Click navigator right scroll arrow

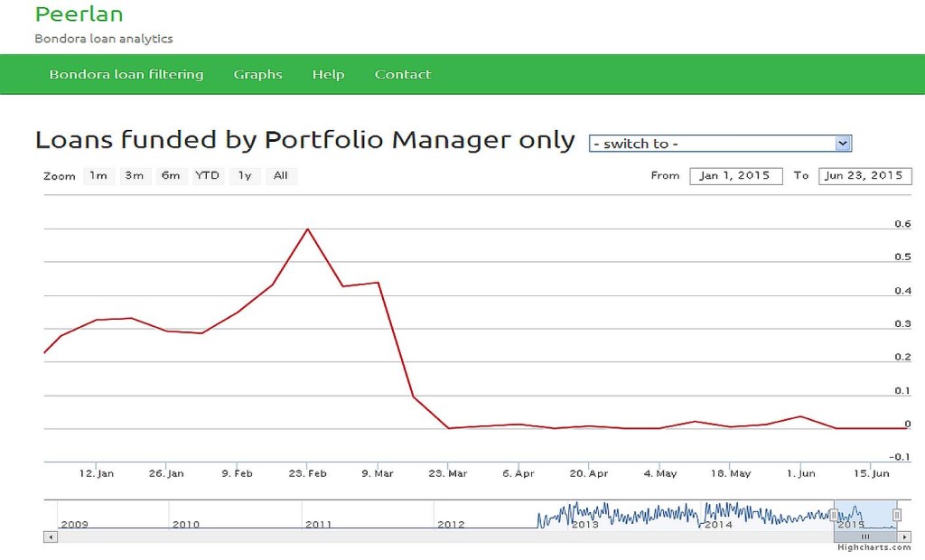(x=905, y=537)
